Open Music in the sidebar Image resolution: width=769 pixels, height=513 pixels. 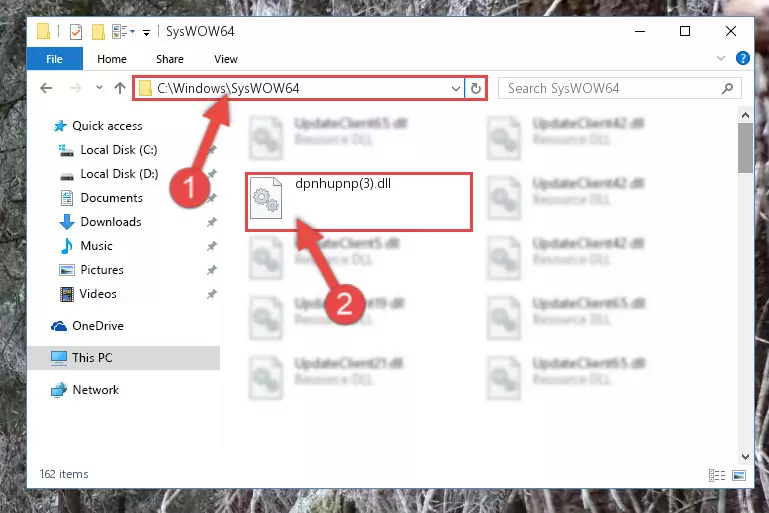coord(96,246)
